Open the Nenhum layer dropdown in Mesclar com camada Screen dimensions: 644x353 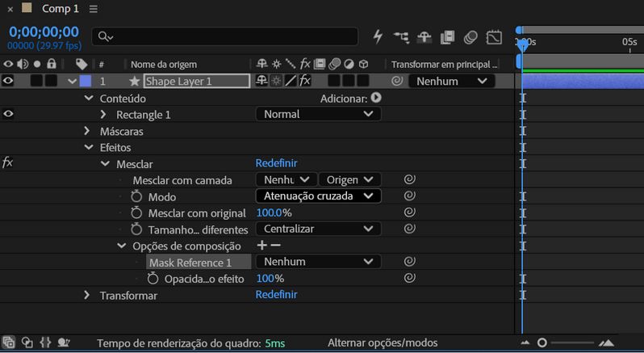(x=286, y=179)
